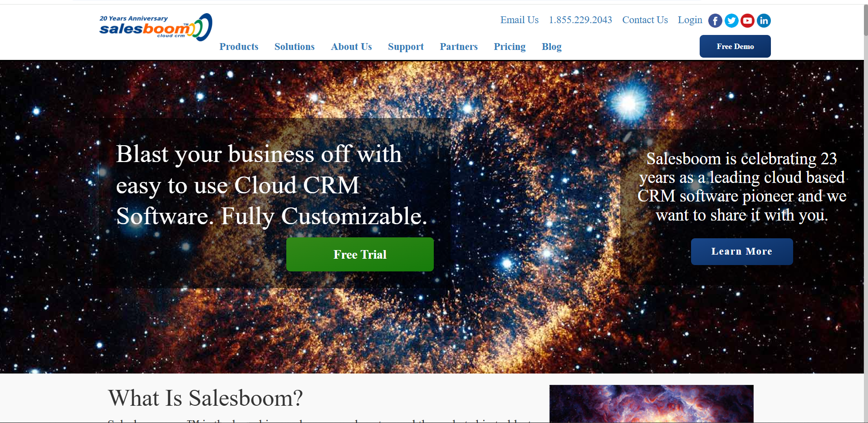Open the Facebook social icon
Screen dimensions: 868x423
(715, 20)
